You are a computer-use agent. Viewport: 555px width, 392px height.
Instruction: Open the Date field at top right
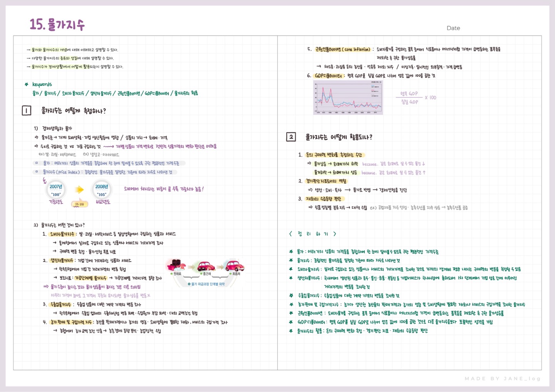point(453,28)
